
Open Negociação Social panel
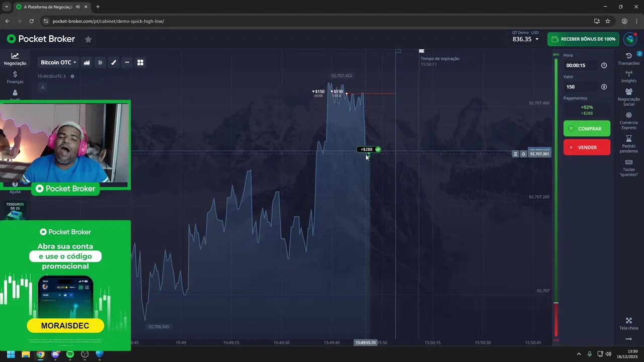click(629, 98)
